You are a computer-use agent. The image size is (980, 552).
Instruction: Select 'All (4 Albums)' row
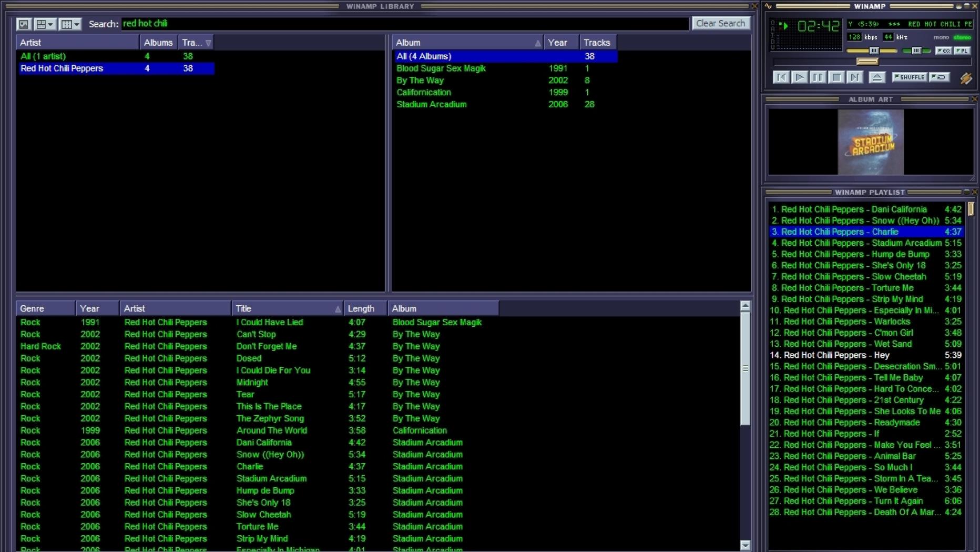pos(505,56)
